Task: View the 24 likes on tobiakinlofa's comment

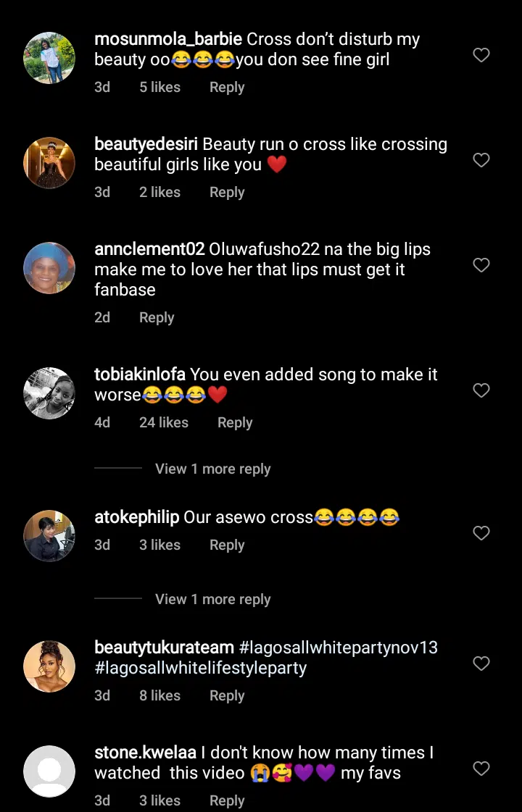Action: 164,422
